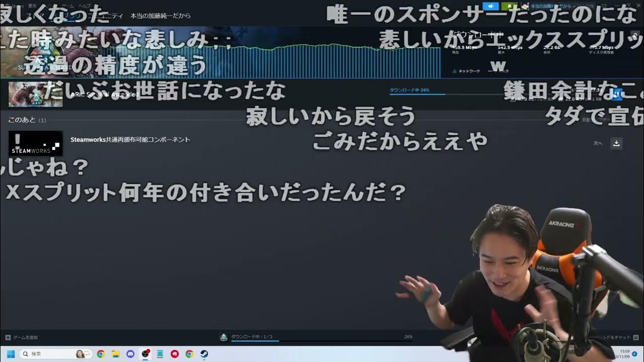Open the Steam icon in the taskbar
The height and width of the screenshot is (362, 644).
pyautogui.click(x=204, y=354)
